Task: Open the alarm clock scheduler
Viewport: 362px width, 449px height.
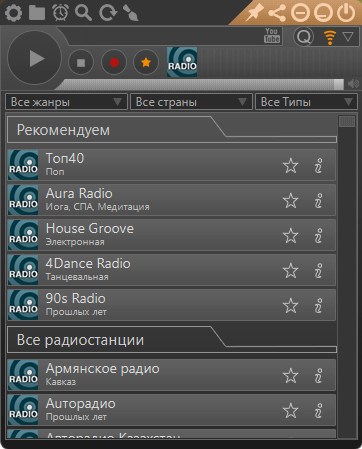Action: 60,13
